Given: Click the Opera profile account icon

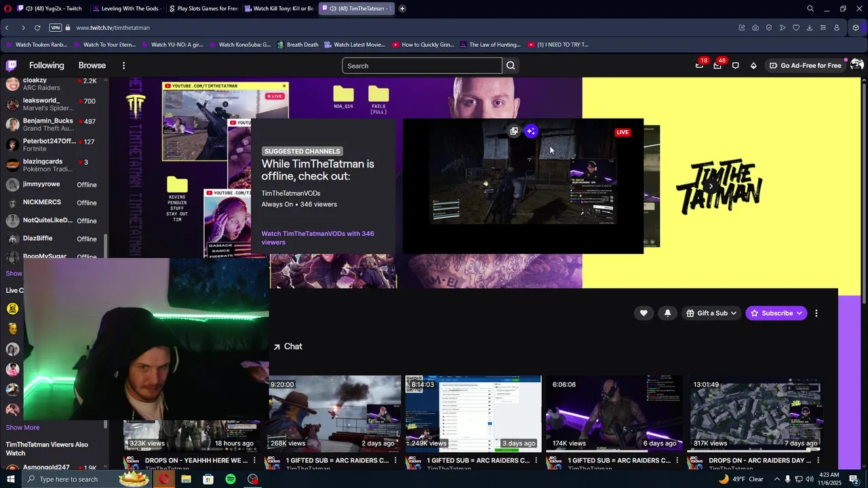Looking at the screenshot, I should 837,28.
